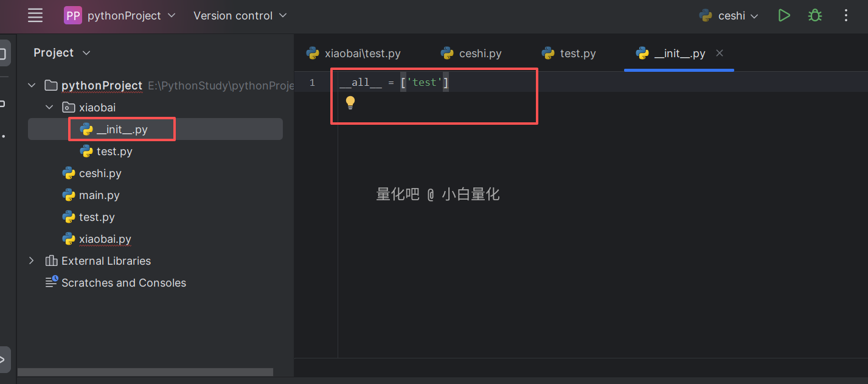Open the Version control dropdown
Image resolution: width=868 pixels, height=384 pixels.
tap(240, 16)
